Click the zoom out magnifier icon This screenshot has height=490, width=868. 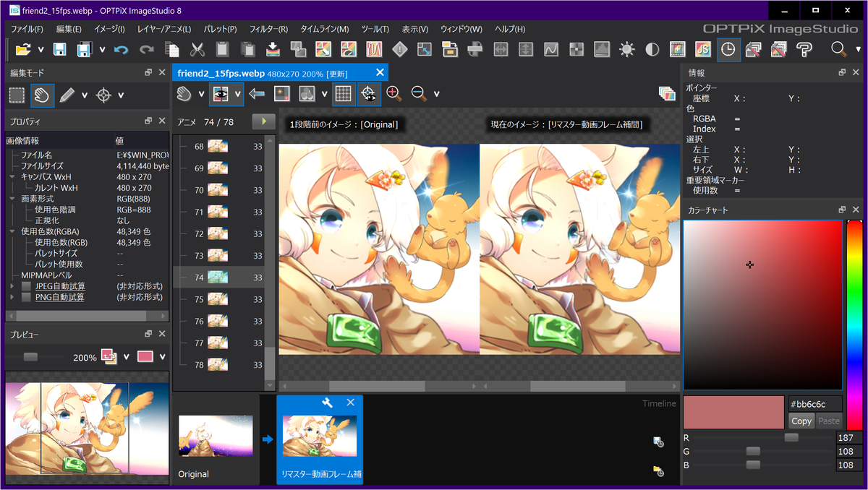point(419,93)
